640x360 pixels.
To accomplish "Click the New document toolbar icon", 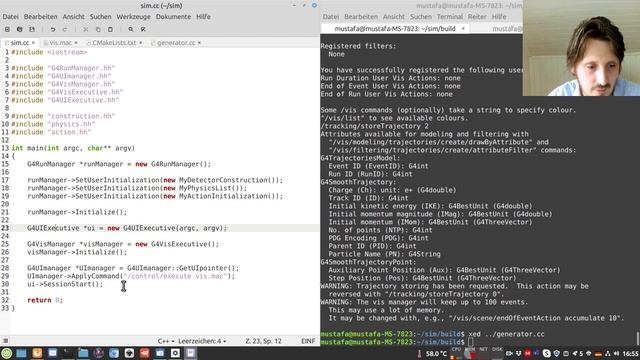I will click(7, 29).
